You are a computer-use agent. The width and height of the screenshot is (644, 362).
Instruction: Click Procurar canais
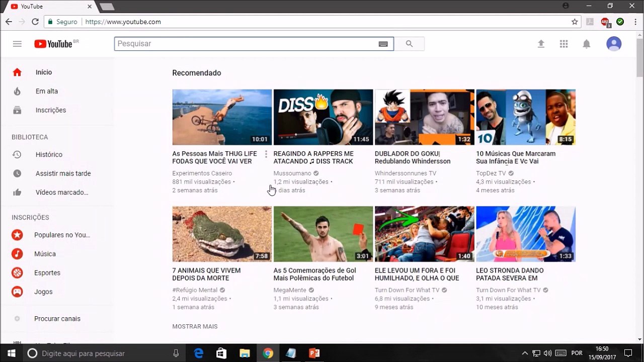(x=57, y=318)
